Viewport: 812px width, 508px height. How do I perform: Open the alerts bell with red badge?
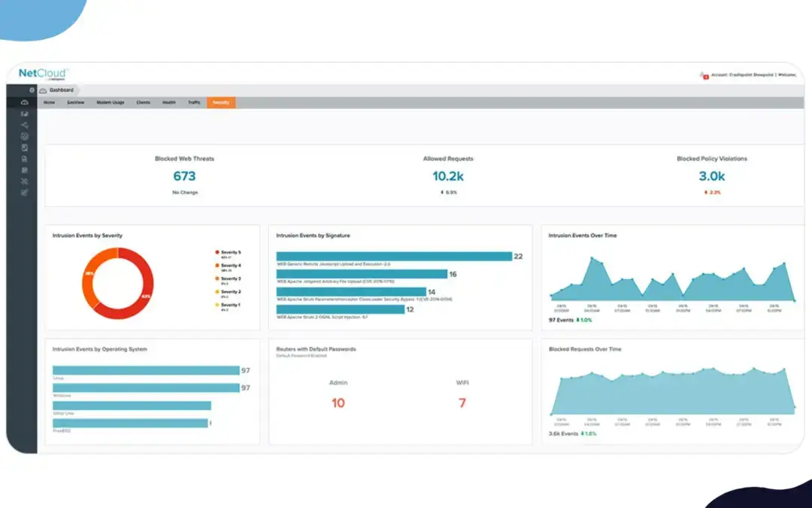703,75
